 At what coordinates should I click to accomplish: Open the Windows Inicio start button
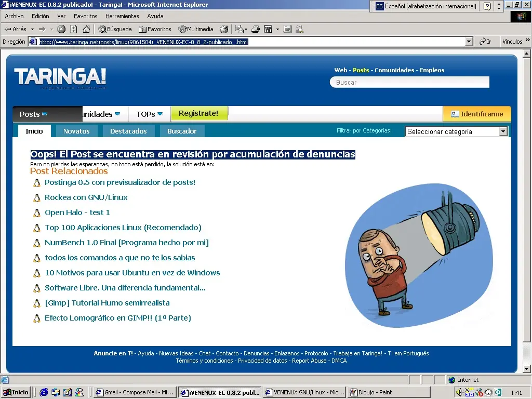(16, 392)
